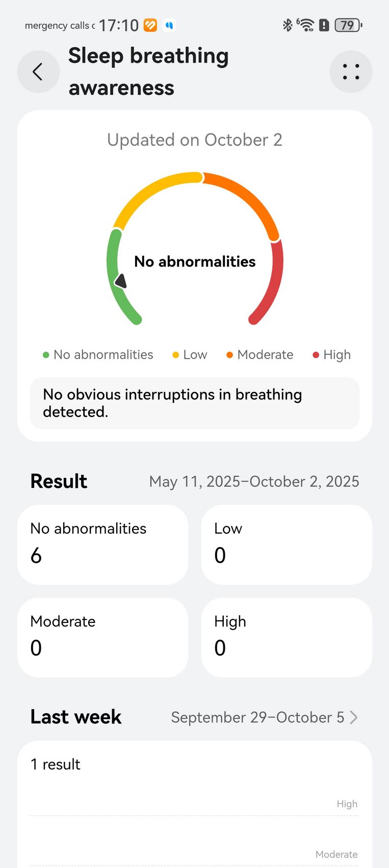Open the four-dot more options menu
This screenshot has width=389, height=868.
351,72
